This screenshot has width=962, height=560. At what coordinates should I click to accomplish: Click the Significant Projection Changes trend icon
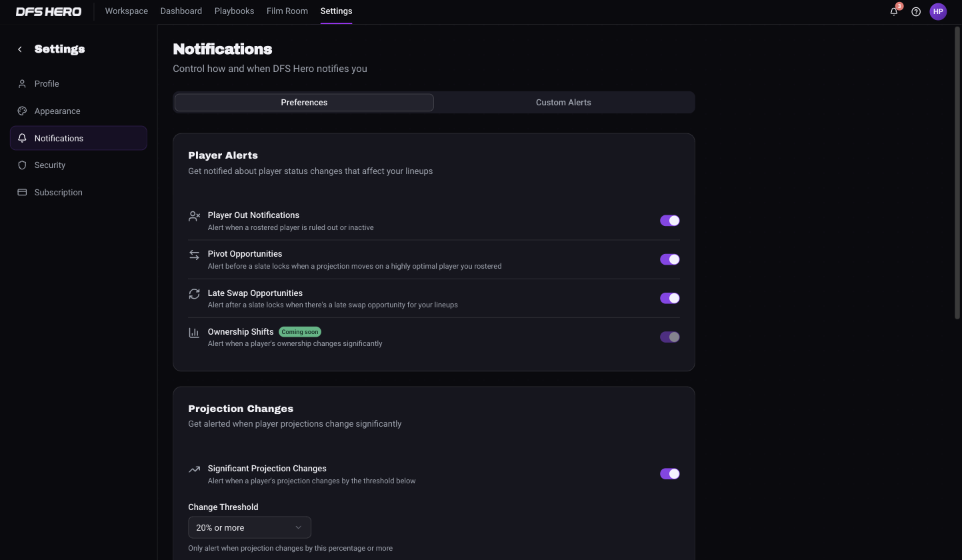(194, 469)
